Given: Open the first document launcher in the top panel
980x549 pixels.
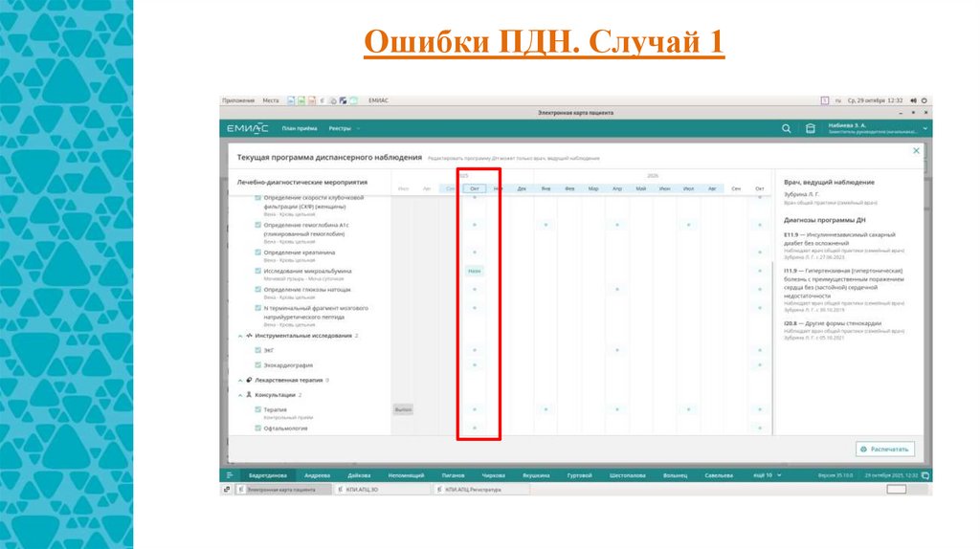Looking at the screenshot, I should click(x=291, y=100).
